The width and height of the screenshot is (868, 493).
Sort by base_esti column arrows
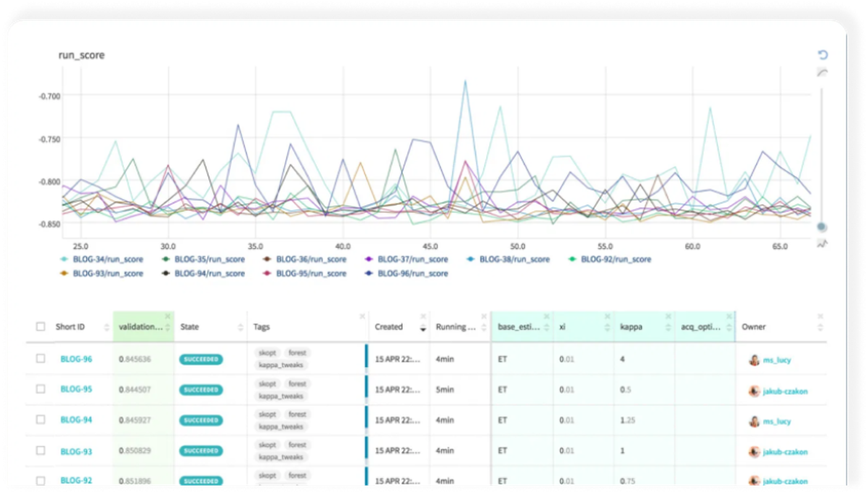tap(546, 327)
